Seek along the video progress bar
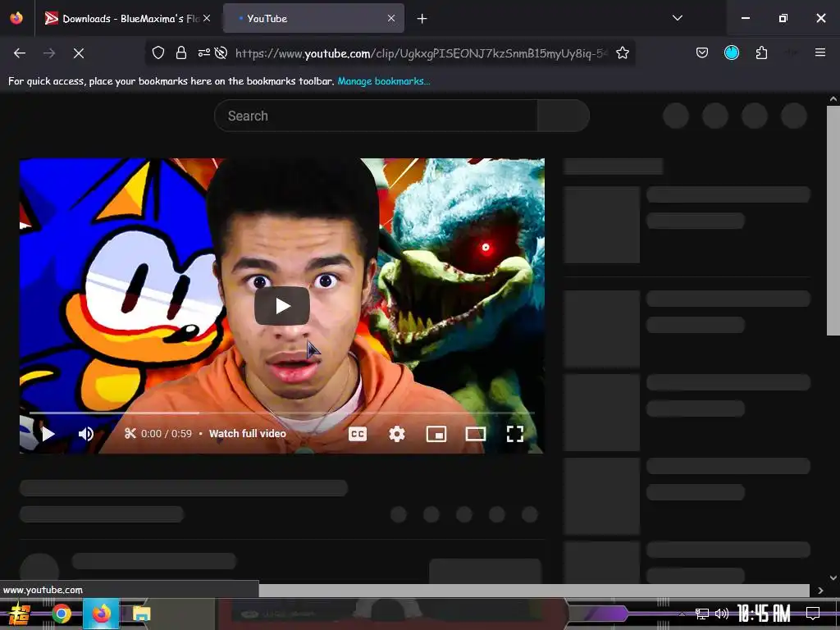This screenshot has height=630, width=840. 282,413
